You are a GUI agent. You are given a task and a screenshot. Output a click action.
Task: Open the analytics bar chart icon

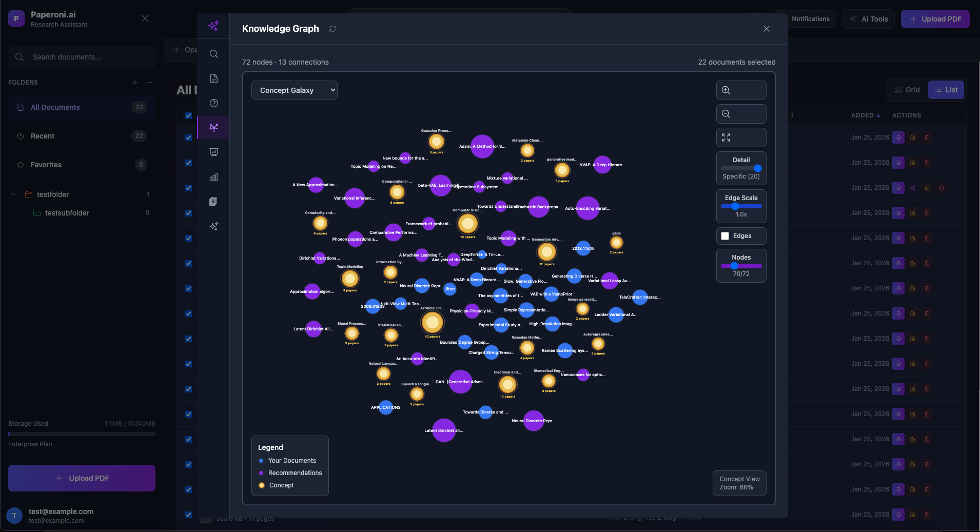(x=213, y=177)
